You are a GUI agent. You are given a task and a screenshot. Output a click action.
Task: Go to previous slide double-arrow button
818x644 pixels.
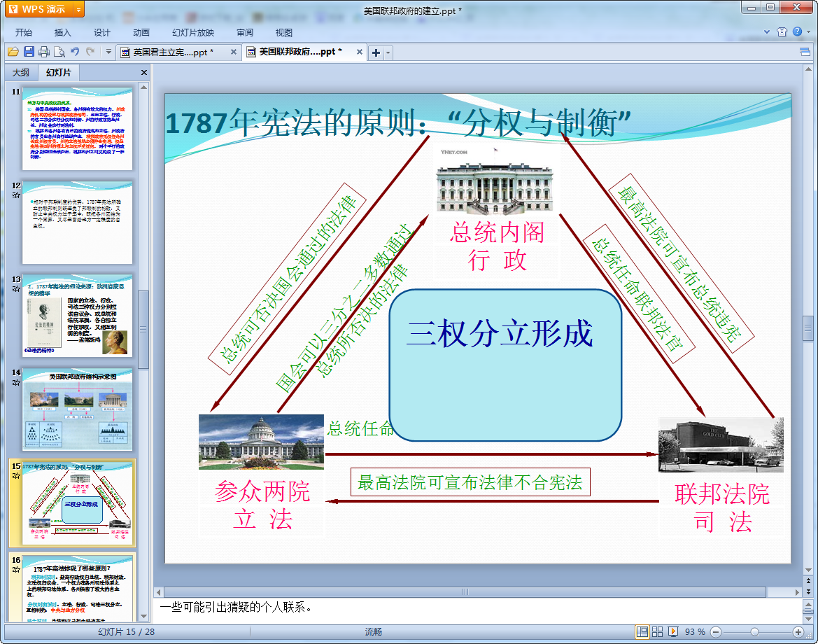point(809,580)
